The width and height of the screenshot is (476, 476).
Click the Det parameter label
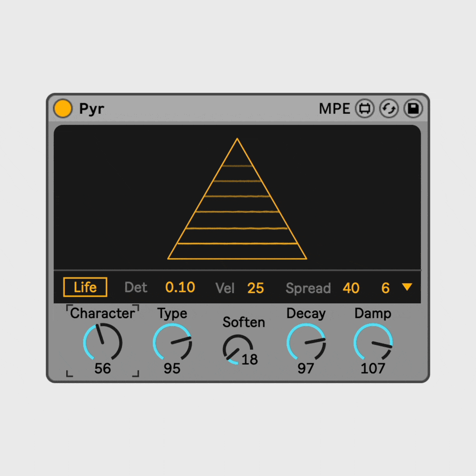(136, 288)
